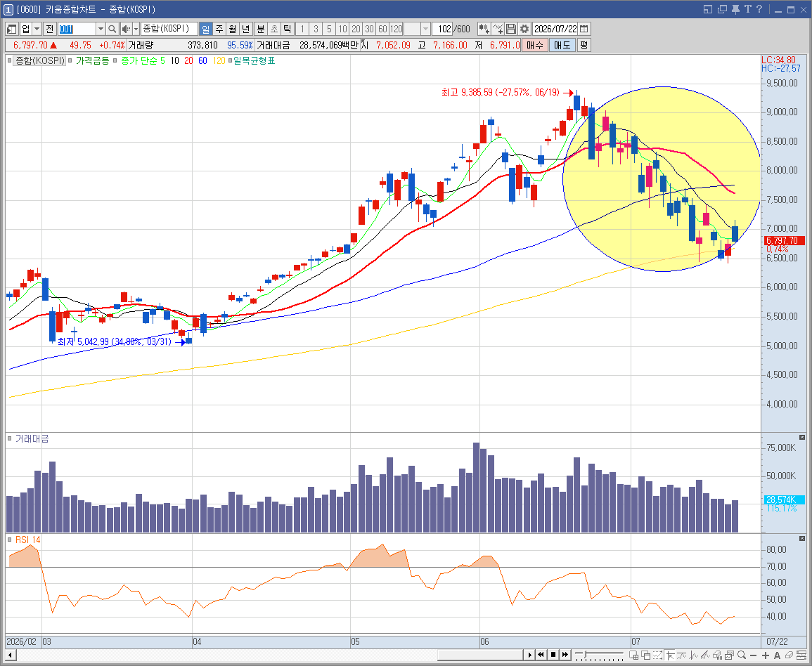Click the red '매수' buy button

click(x=534, y=45)
